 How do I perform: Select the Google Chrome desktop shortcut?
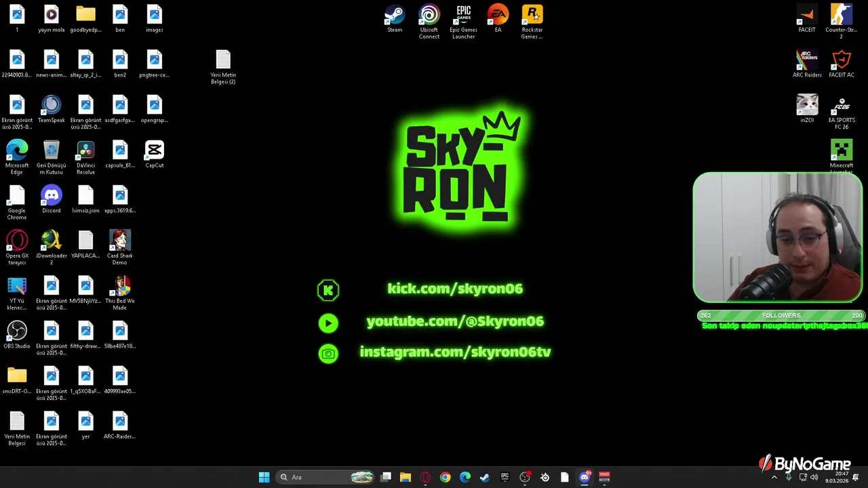(x=17, y=203)
